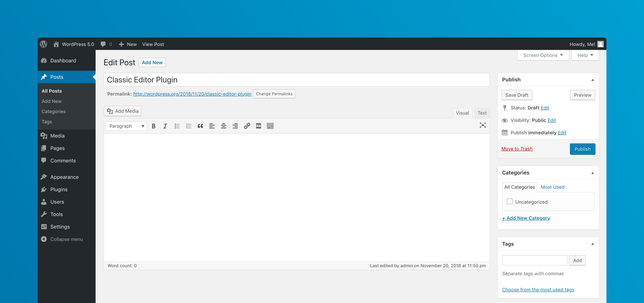Insert Read More tag
Viewport: 644px width, 303px height.
click(x=258, y=126)
